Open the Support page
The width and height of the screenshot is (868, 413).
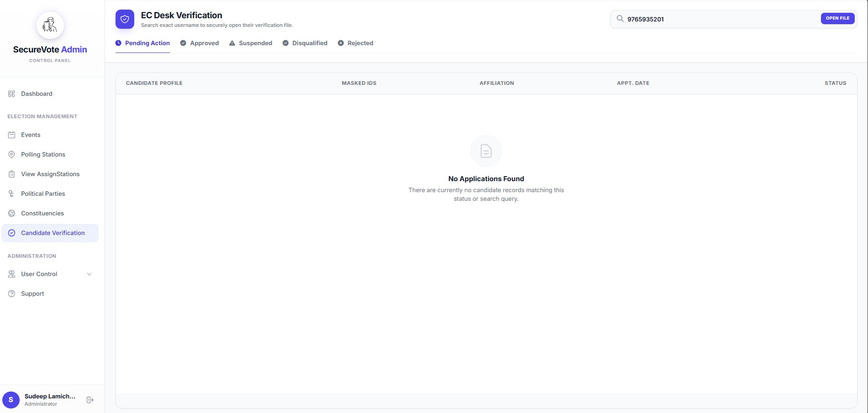pos(32,293)
